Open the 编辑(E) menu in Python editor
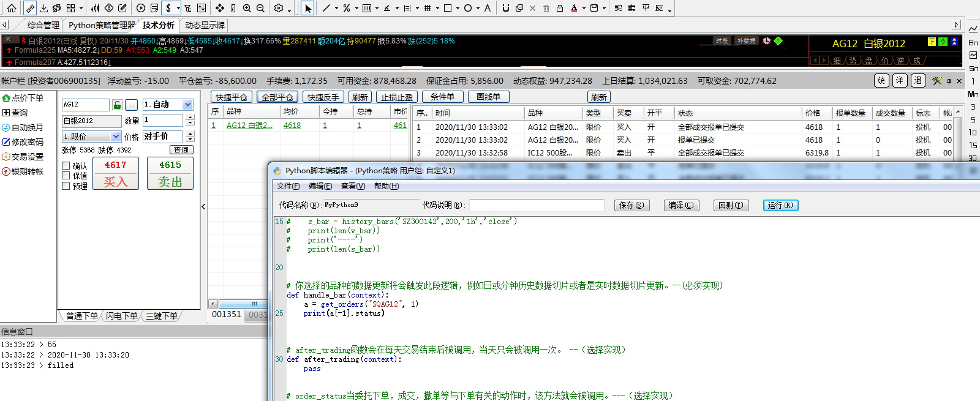Viewport: 980px width, 401px height. [x=320, y=186]
